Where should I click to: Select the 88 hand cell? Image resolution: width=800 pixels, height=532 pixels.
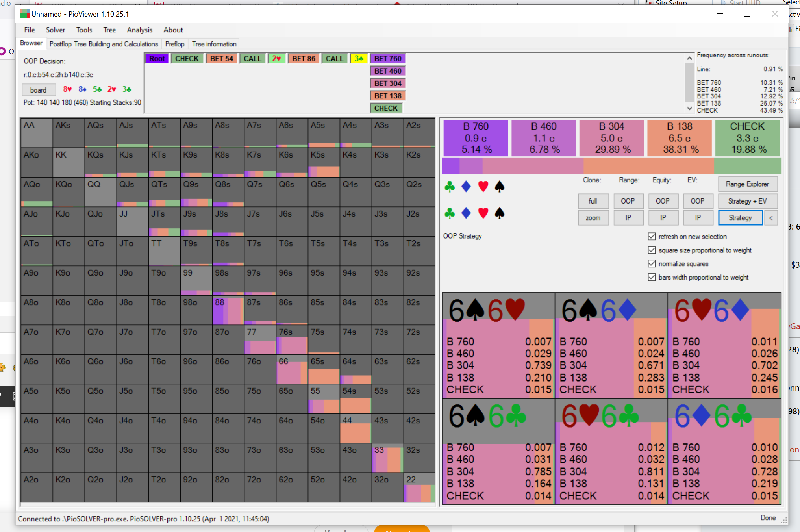click(x=228, y=310)
